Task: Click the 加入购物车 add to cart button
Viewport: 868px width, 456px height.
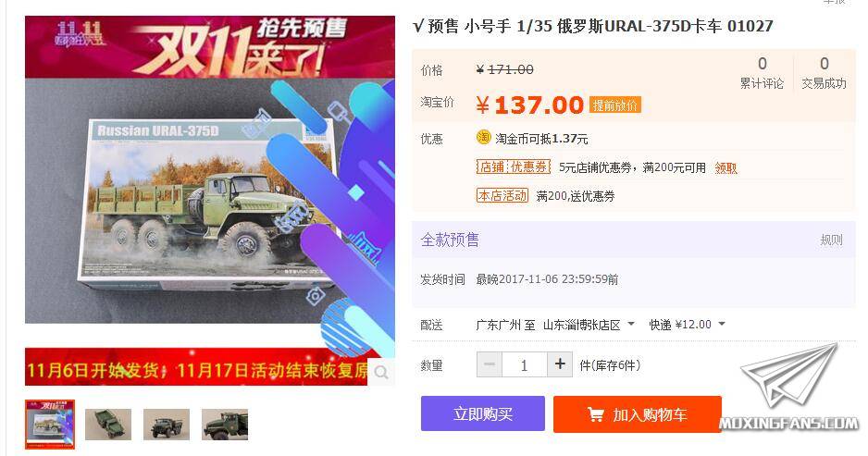Action: [x=638, y=414]
